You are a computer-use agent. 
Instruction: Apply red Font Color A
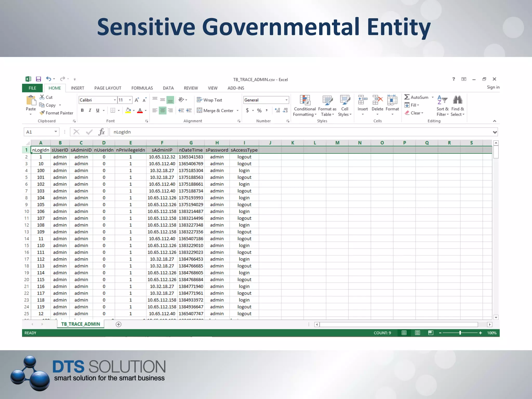click(140, 110)
